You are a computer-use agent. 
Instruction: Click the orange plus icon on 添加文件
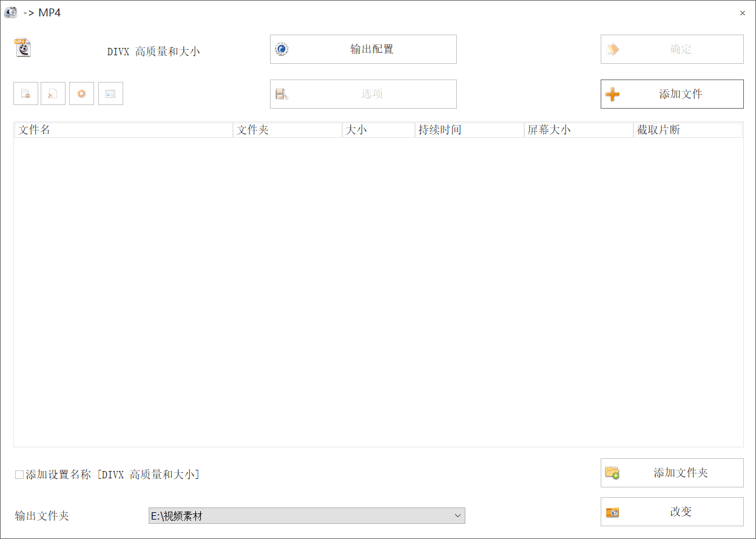tap(613, 94)
